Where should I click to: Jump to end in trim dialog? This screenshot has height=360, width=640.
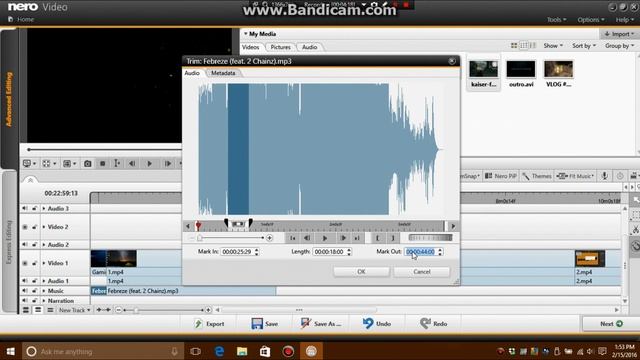coord(357,238)
